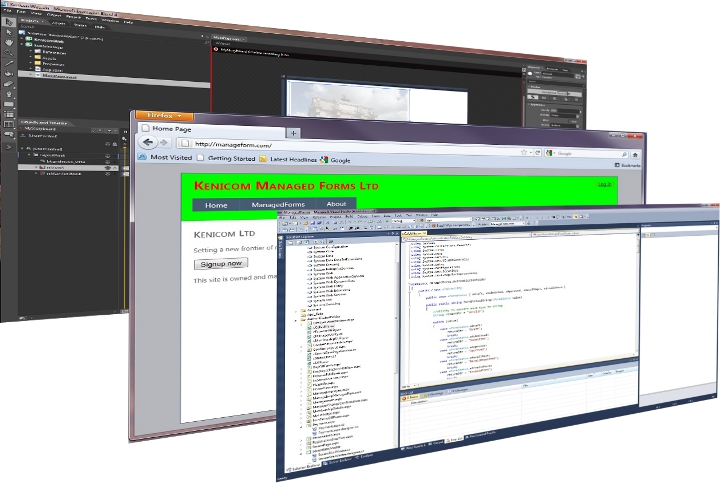Go forward with Firefox forward arrow

click(163, 143)
